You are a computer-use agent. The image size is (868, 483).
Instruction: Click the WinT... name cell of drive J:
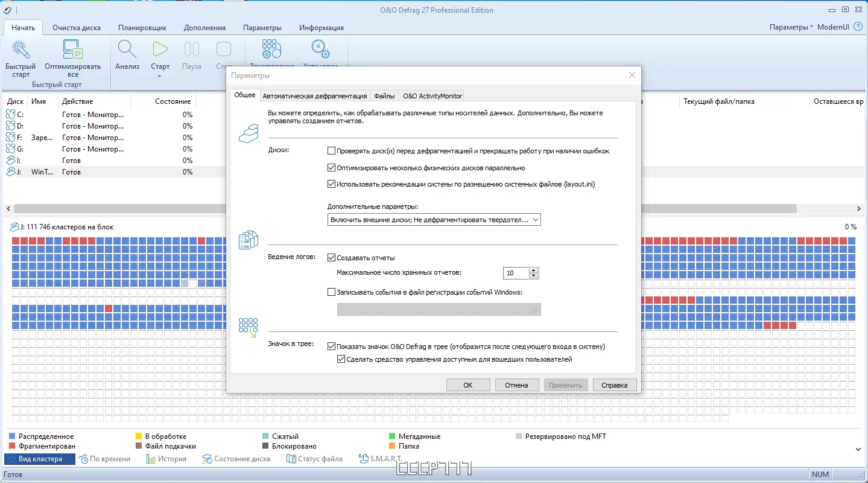(42, 172)
